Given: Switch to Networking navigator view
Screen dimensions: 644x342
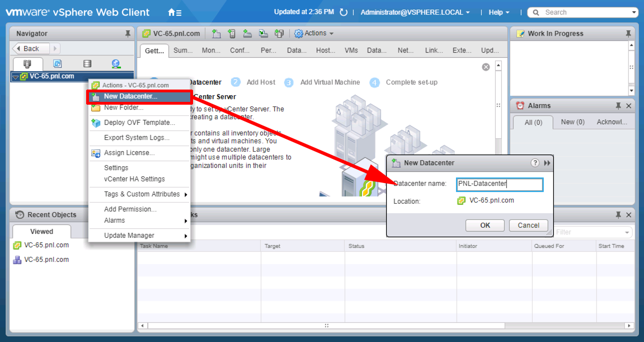Looking at the screenshot, I should (116, 64).
